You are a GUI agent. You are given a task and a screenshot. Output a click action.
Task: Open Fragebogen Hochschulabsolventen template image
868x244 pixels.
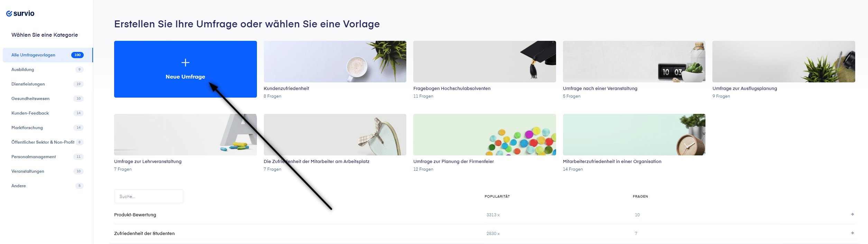[x=484, y=62]
